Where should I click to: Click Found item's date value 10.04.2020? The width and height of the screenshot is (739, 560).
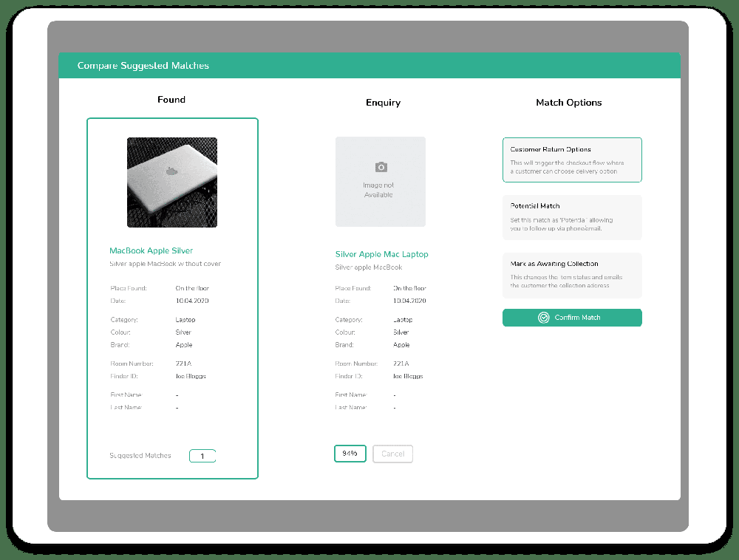tap(192, 301)
